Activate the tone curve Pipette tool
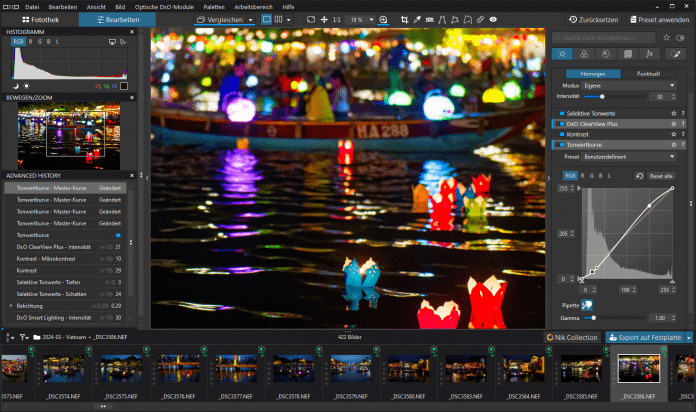The height and width of the screenshot is (412, 696). (587, 304)
